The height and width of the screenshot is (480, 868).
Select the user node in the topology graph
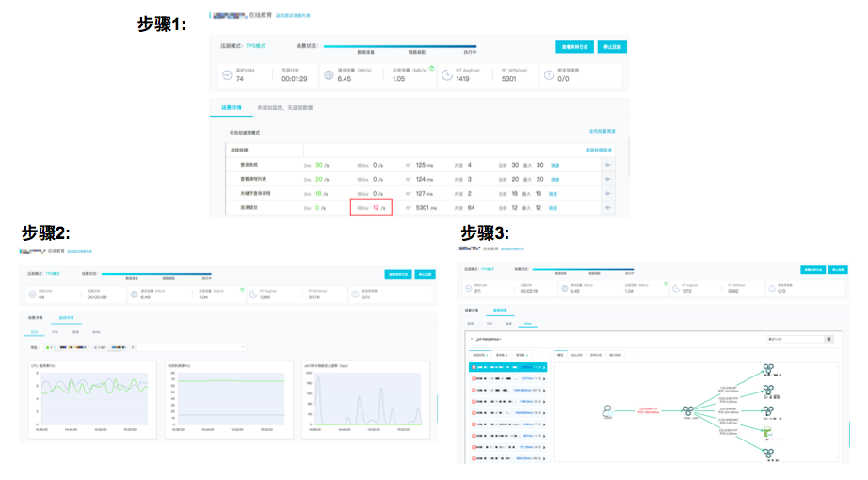click(x=607, y=411)
